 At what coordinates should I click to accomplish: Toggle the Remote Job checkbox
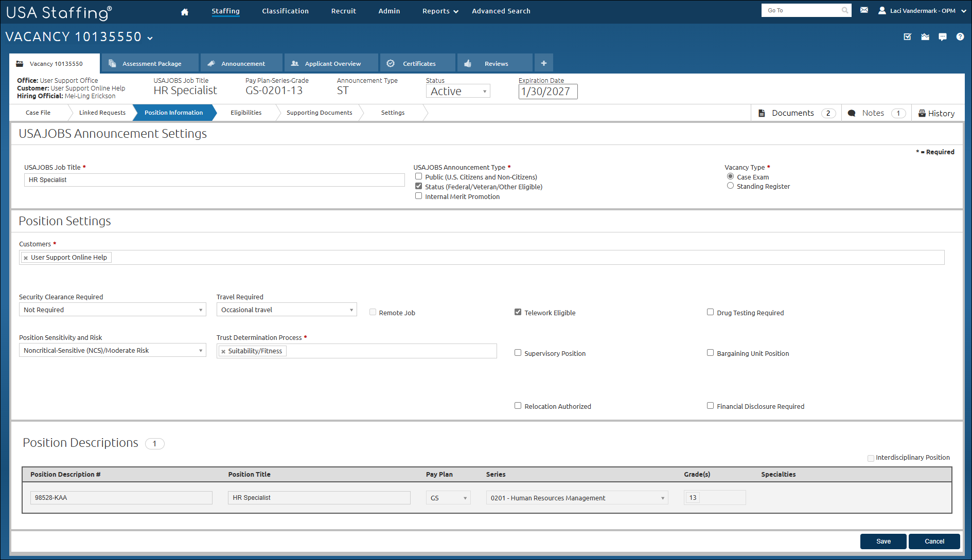[373, 312]
